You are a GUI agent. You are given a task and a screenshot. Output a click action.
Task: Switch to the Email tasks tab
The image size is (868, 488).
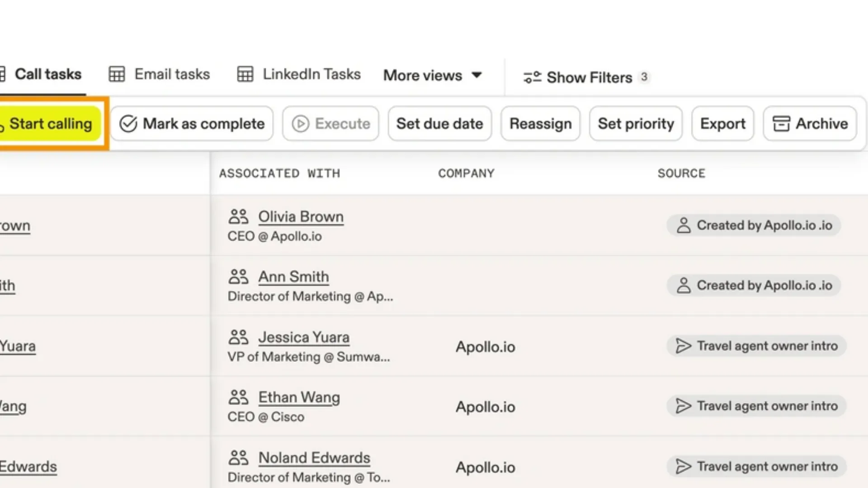tap(172, 74)
